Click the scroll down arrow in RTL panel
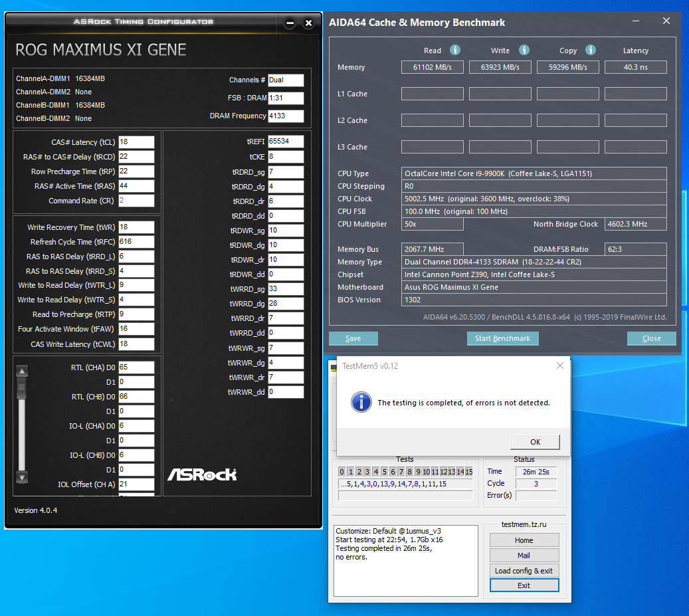The height and width of the screenshot is (616, 689). (x=22, y=477)
